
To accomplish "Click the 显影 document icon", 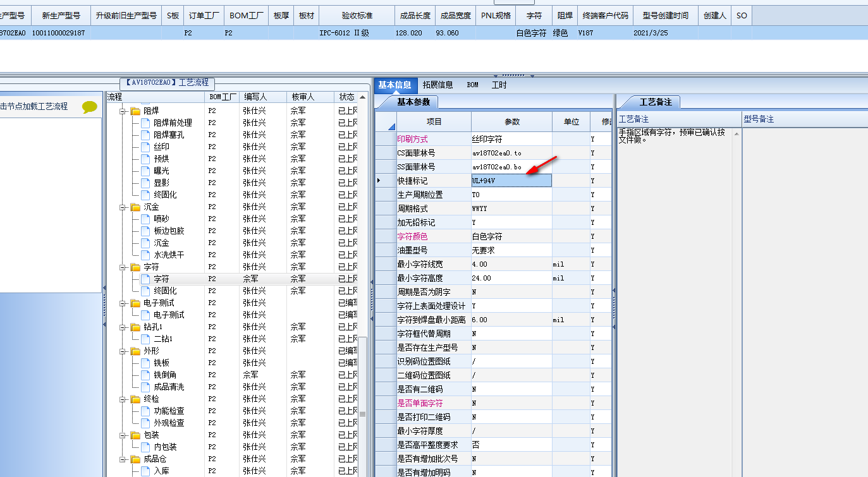I will [146, 183].
